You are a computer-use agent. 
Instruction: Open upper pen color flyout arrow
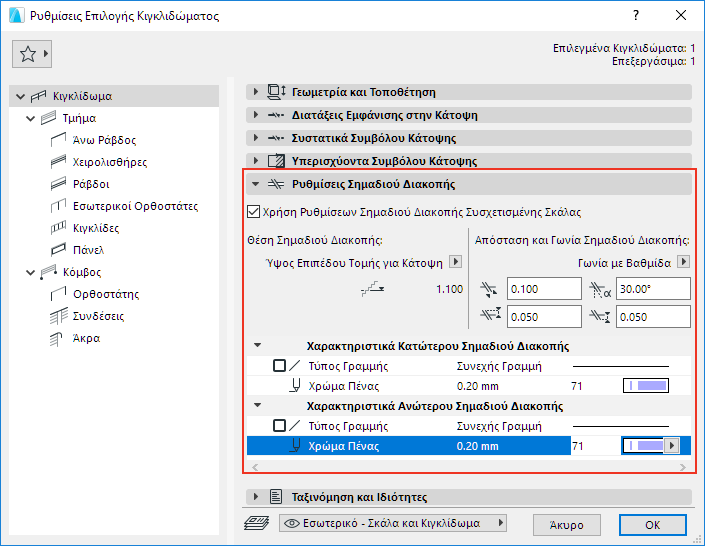(672, 446)
